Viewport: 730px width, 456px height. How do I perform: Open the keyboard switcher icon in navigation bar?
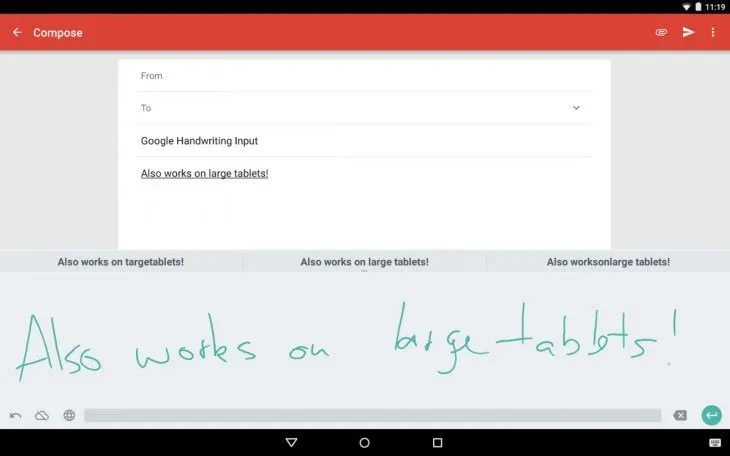715,442
